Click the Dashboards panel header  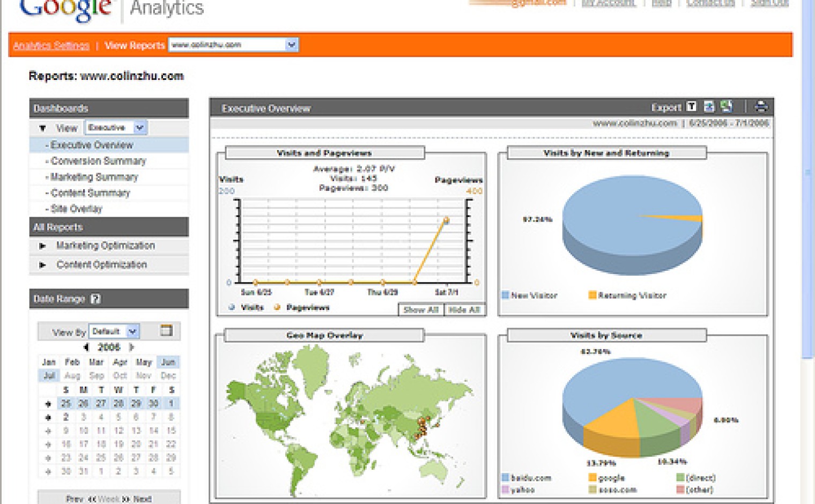click(x=109, y=108)
